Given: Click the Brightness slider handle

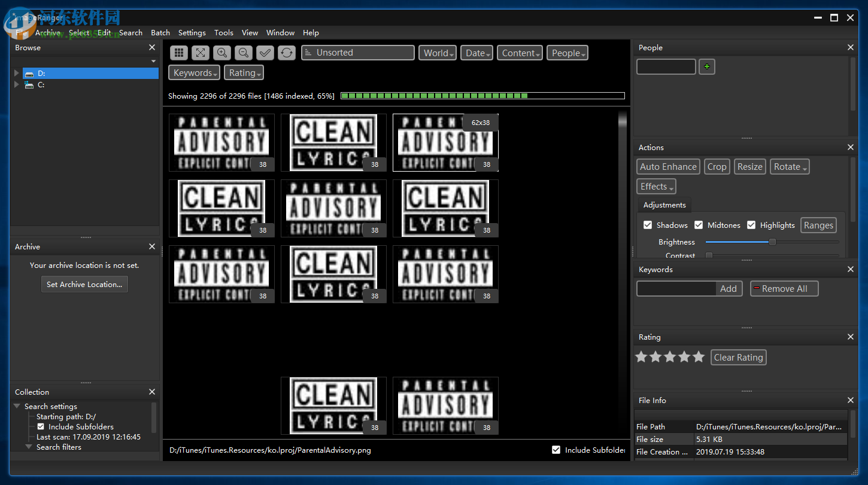Looking at the screenshot, I should [772, 242].
